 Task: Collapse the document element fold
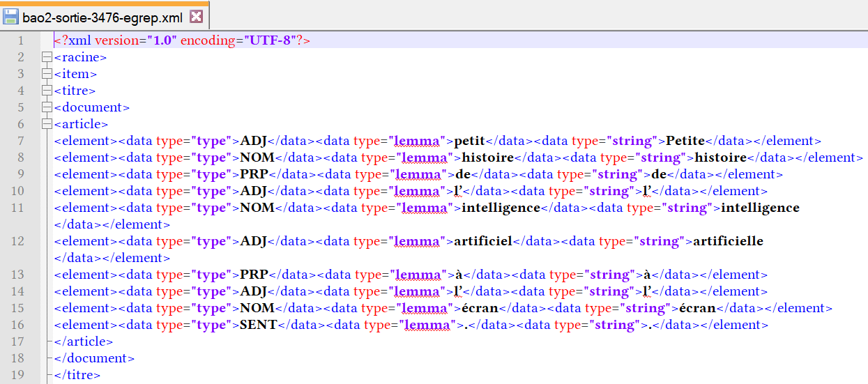click(47, 107)
